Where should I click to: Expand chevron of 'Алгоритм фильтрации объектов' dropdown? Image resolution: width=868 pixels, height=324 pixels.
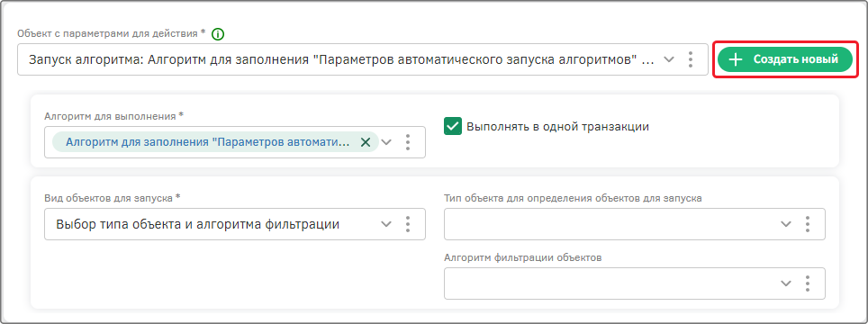786,283
